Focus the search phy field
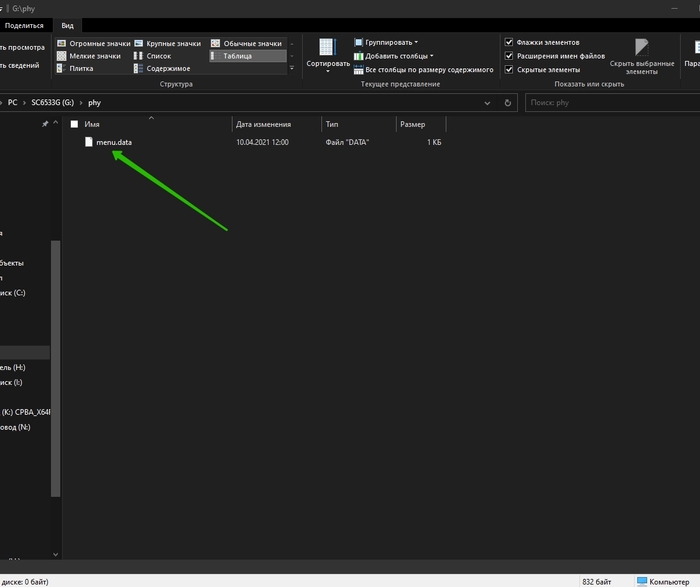 [x=612, y=103]
